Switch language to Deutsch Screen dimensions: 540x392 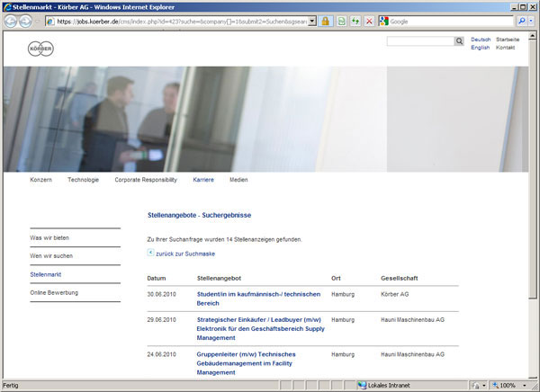tap(481, 40)
